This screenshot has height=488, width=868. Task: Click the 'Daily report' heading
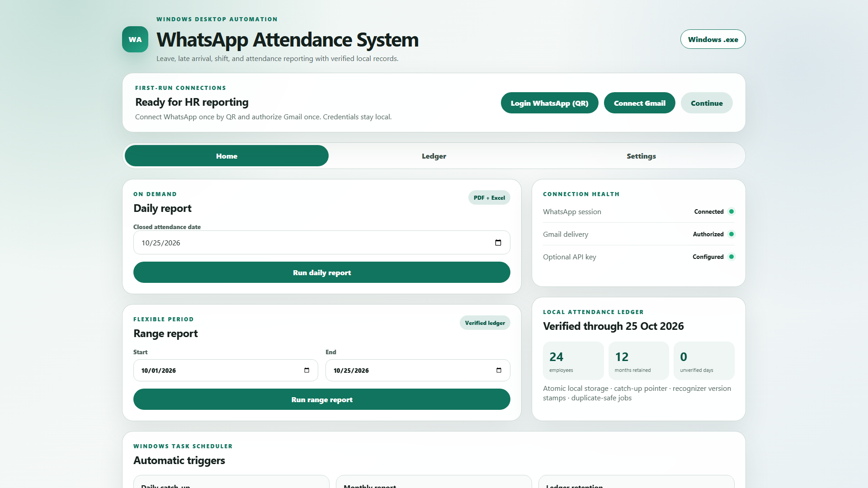[162, 208]
